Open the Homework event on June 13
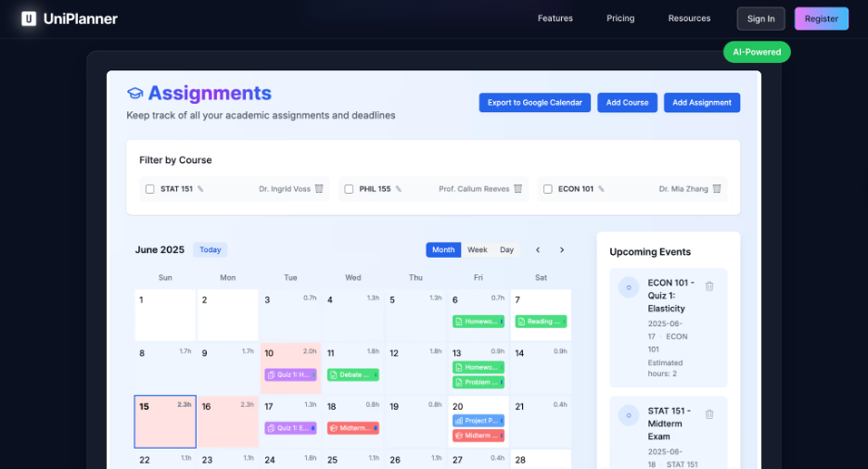The height and width of the screenshot is (469, 868). [x=479, y=367]
